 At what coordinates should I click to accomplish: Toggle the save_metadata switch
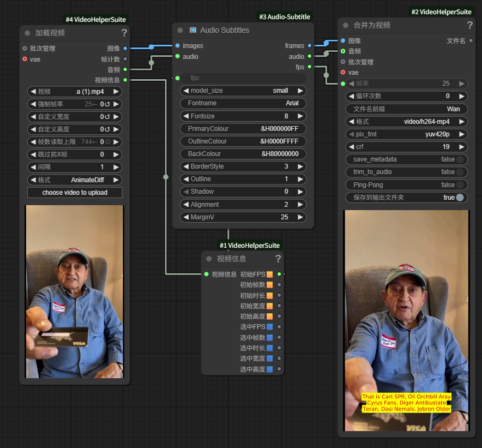[x=461, y=159]
